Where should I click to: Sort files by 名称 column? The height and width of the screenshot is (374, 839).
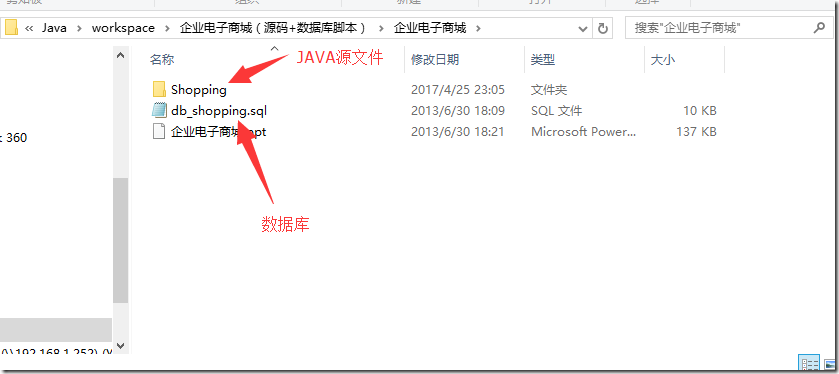tap(162, 59)
